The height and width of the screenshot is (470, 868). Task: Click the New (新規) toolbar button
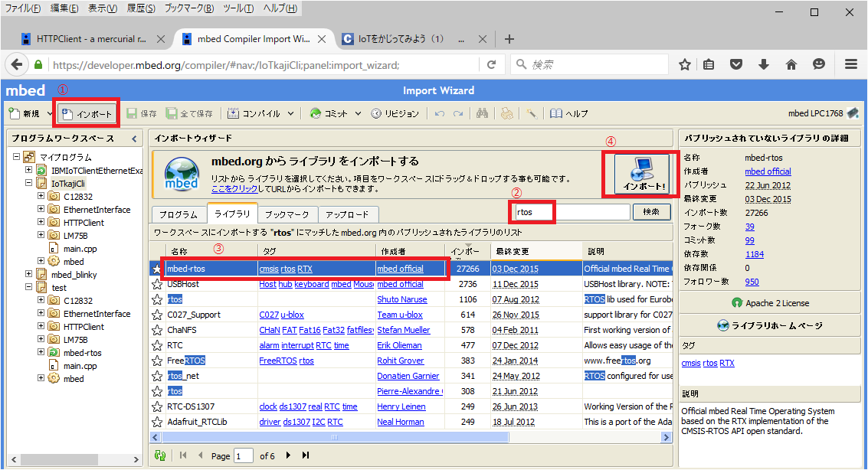click(25, 114)
